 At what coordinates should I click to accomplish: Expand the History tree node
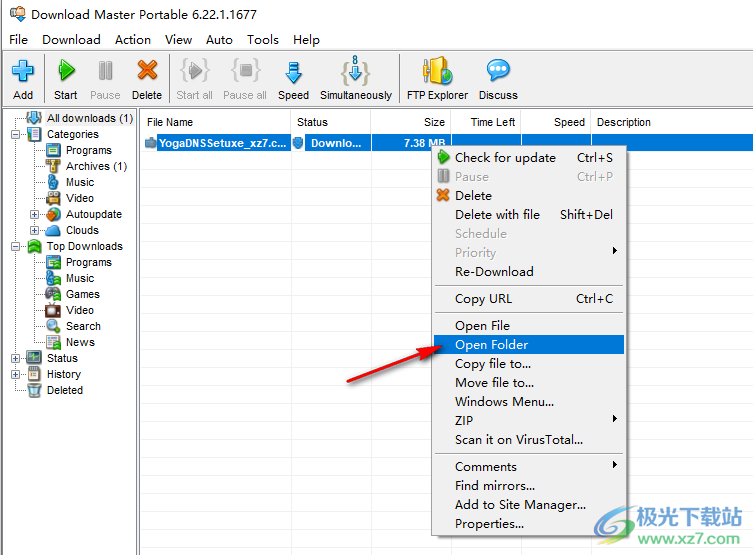(15, 374)
